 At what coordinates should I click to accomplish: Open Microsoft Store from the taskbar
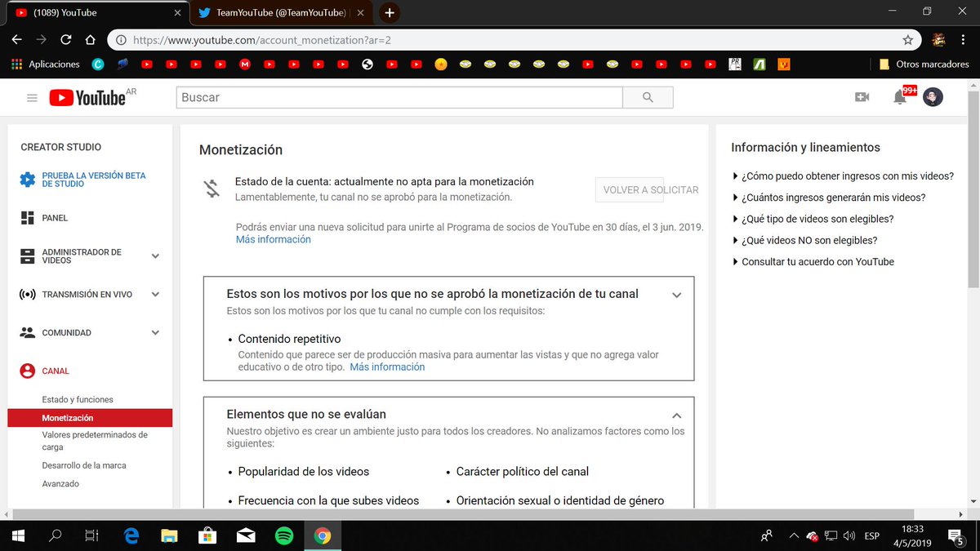coord(207,535)
